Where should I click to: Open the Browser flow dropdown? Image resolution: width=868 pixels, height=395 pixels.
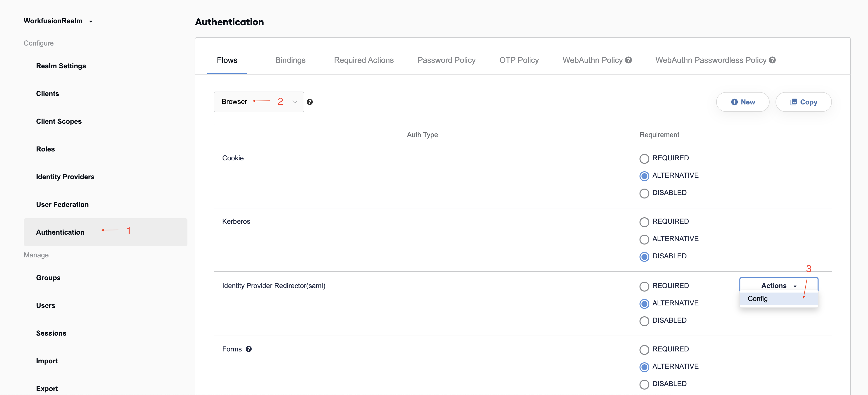click(259, 102)
